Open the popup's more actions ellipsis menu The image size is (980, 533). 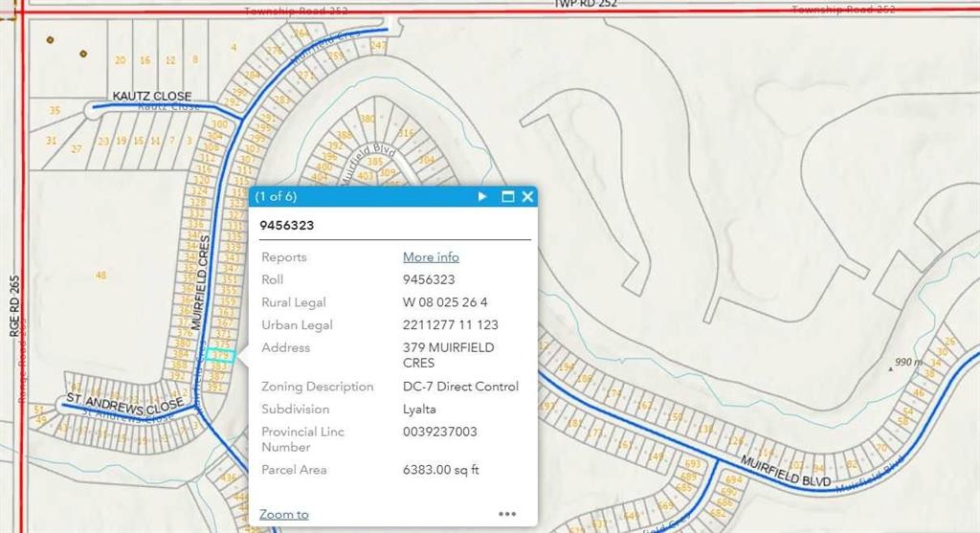coord(507,514)
